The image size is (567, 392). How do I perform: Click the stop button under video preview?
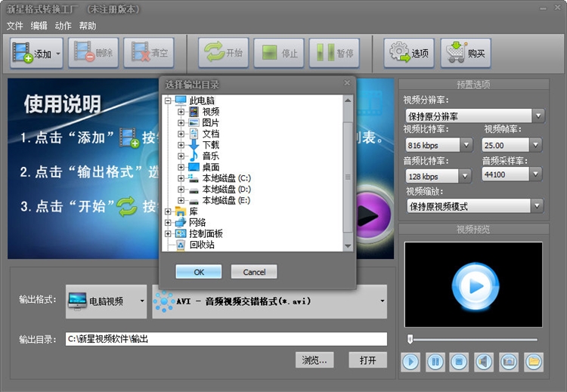(x=460, y=362)
